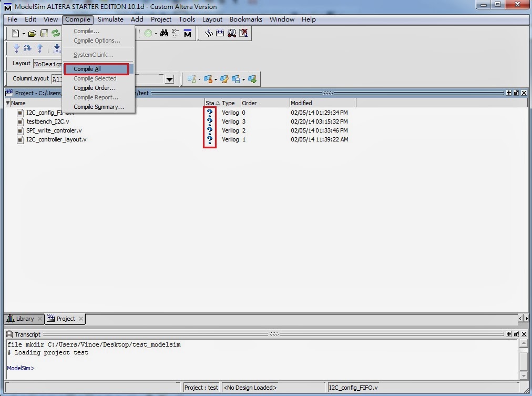The image size is (532, 396).
Task: Click the black dropdown arrow near the combo box
Action: point(169,78)
